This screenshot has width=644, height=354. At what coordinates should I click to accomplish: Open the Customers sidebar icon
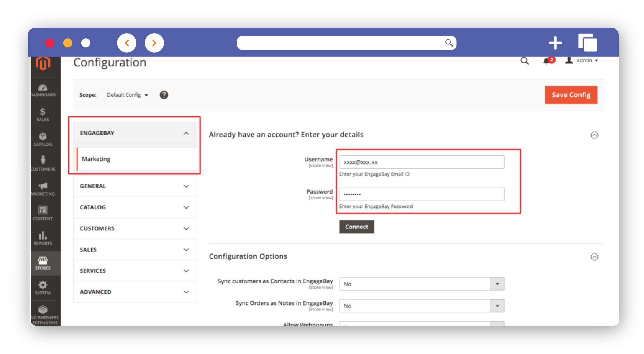pyautogui.click(x=43, y=163)
